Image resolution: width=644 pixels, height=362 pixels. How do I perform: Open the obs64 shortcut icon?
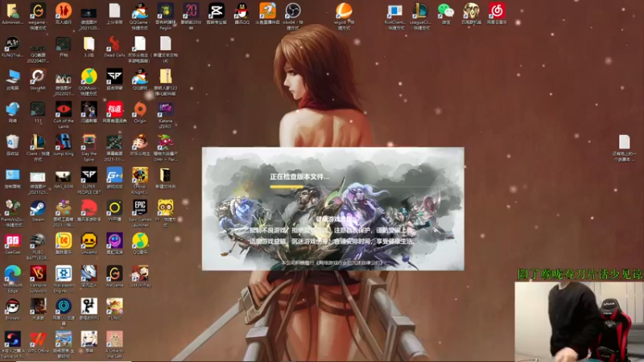pos(293,11)
